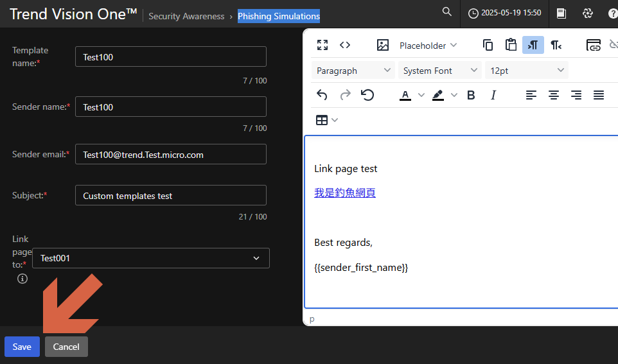
Task: Open the Link page to Test001 dropdown
Action: point(150,258)
